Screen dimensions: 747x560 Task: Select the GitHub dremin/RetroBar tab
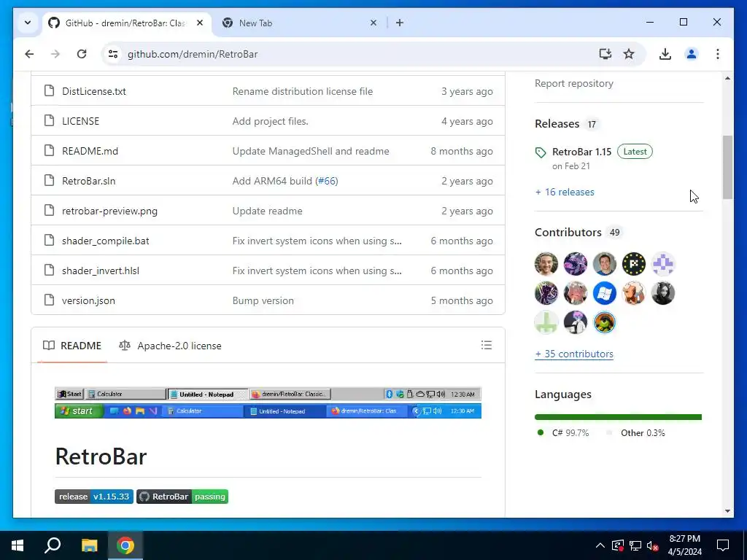tap(127, 23)
